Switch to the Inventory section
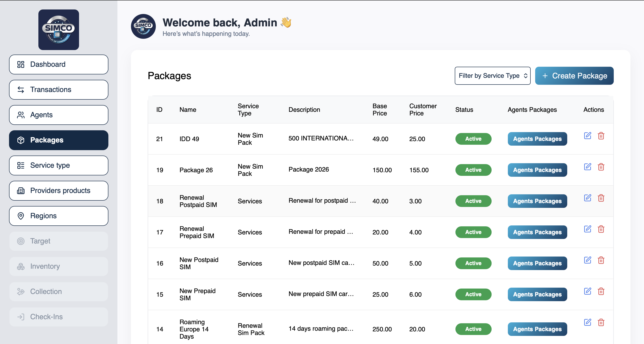This screenshot has width=644, height=344. [58, 266]
